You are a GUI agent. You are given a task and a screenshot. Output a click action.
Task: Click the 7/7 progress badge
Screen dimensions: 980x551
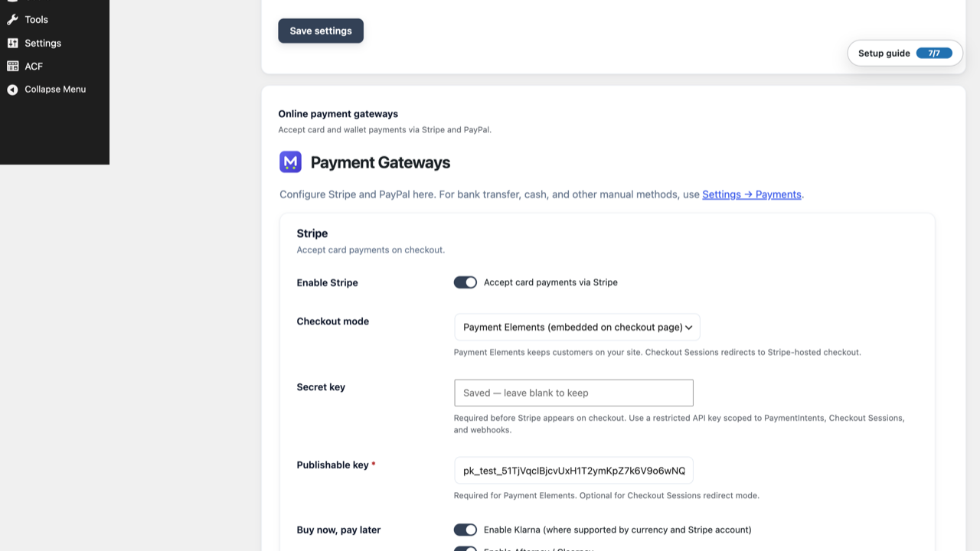(934, 54)
